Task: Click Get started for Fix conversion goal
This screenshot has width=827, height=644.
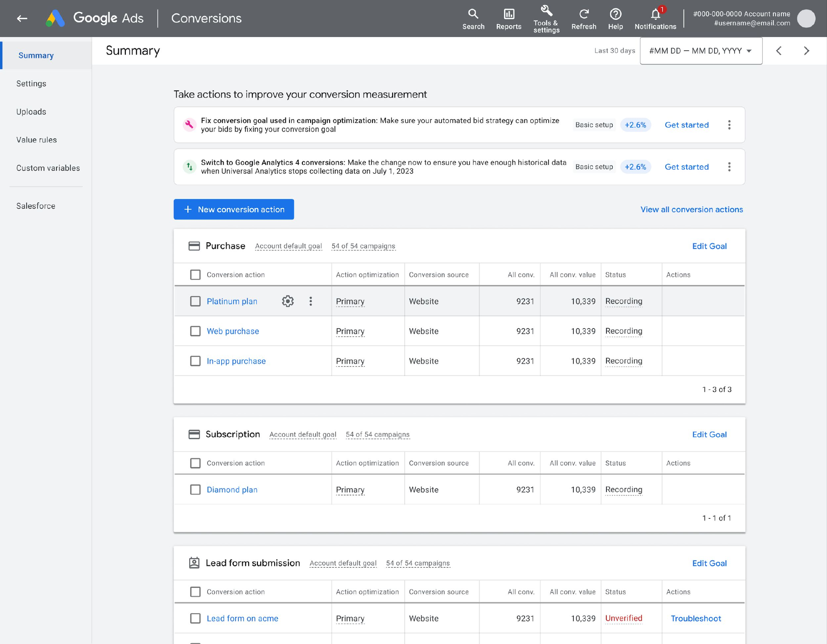Action: pyautogui.click(x=687, y=125)
